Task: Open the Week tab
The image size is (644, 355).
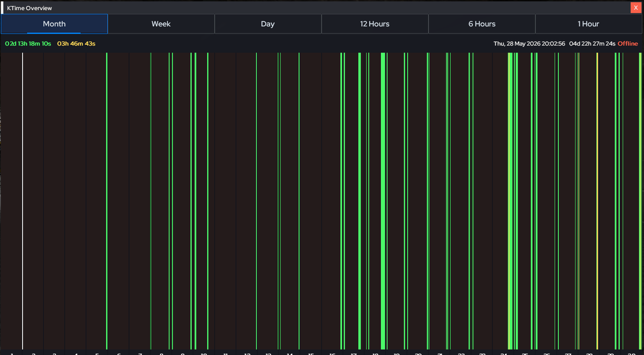Action: pos(161,24)
